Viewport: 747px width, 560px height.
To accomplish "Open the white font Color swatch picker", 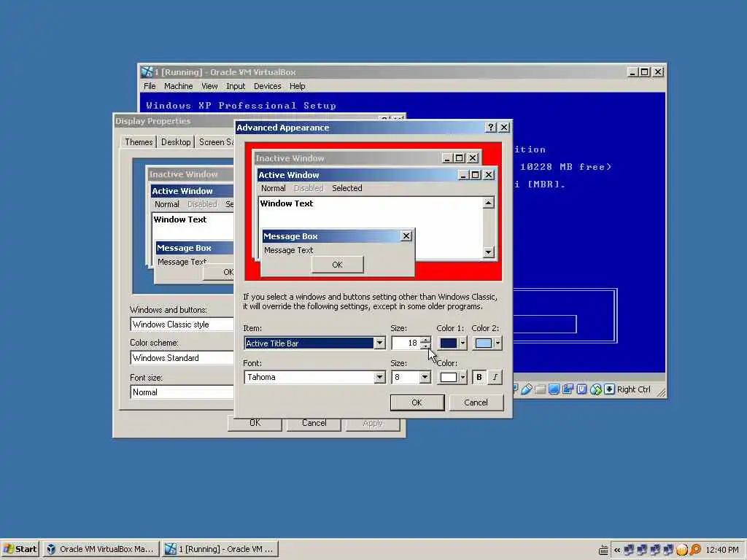I will (x=452, y=377).
